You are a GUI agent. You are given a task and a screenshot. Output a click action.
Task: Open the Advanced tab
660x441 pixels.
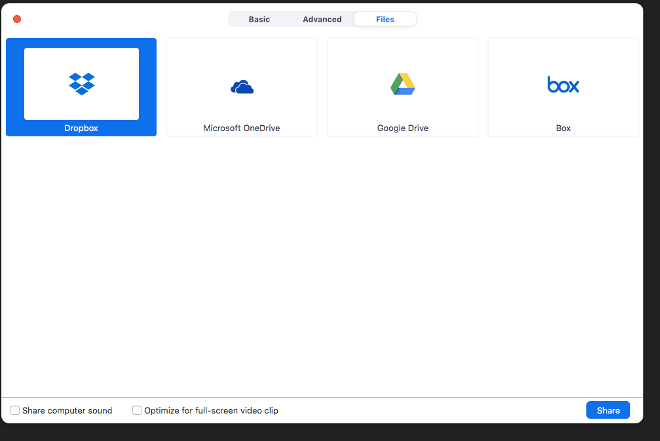tap(322, 19)
